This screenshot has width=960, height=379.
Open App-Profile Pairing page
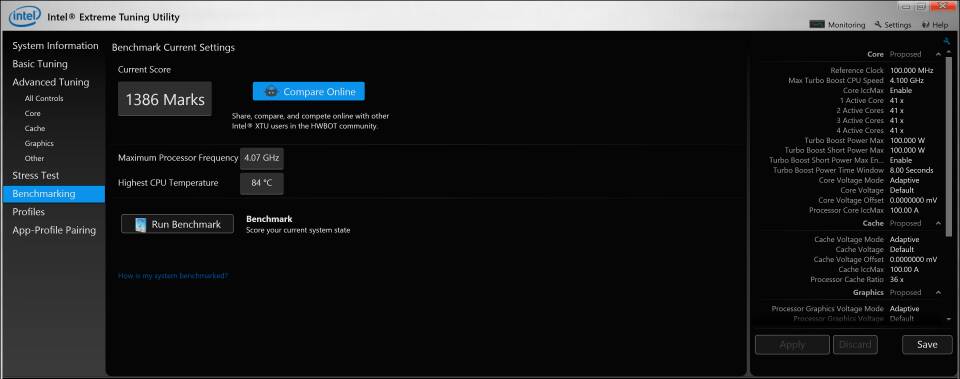[54, 230]
